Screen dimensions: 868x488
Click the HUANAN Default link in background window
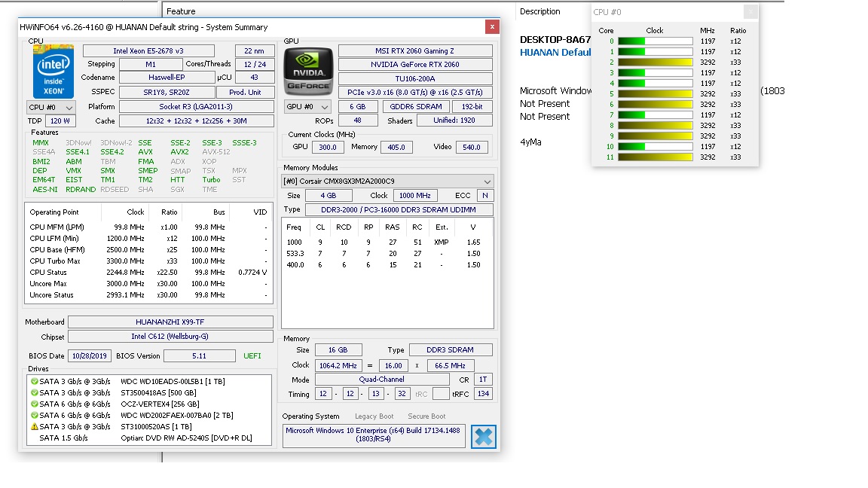click(x=555, y=53)
